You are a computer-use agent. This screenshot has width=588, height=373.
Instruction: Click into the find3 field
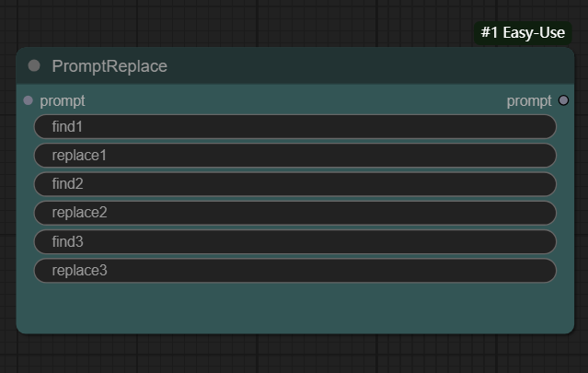click(294, 242)
